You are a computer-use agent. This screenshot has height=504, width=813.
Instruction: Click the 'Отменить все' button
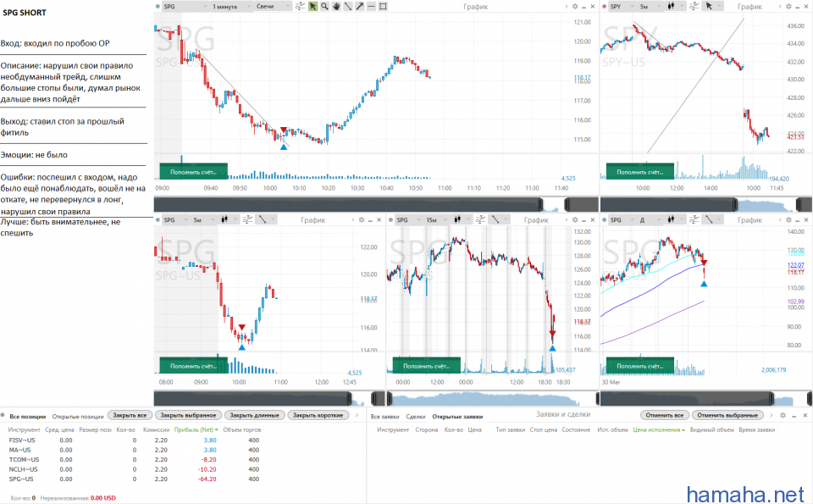point(665,416)
